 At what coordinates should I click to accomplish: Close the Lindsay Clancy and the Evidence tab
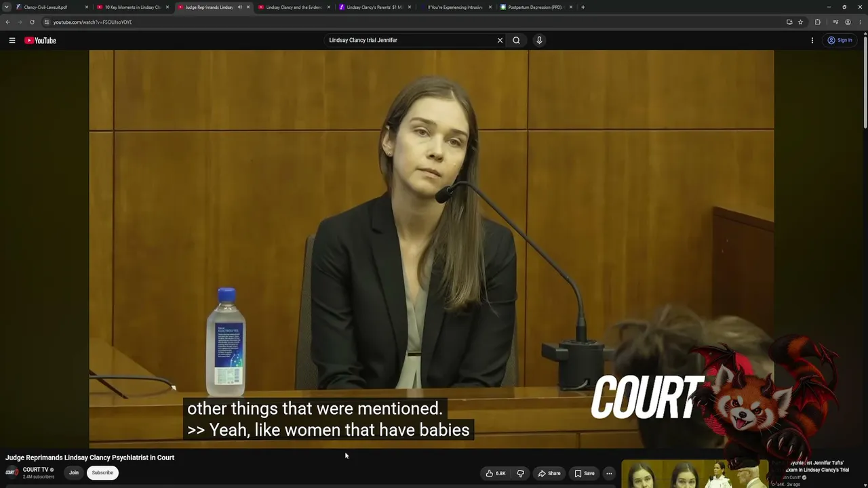point(329,7)
